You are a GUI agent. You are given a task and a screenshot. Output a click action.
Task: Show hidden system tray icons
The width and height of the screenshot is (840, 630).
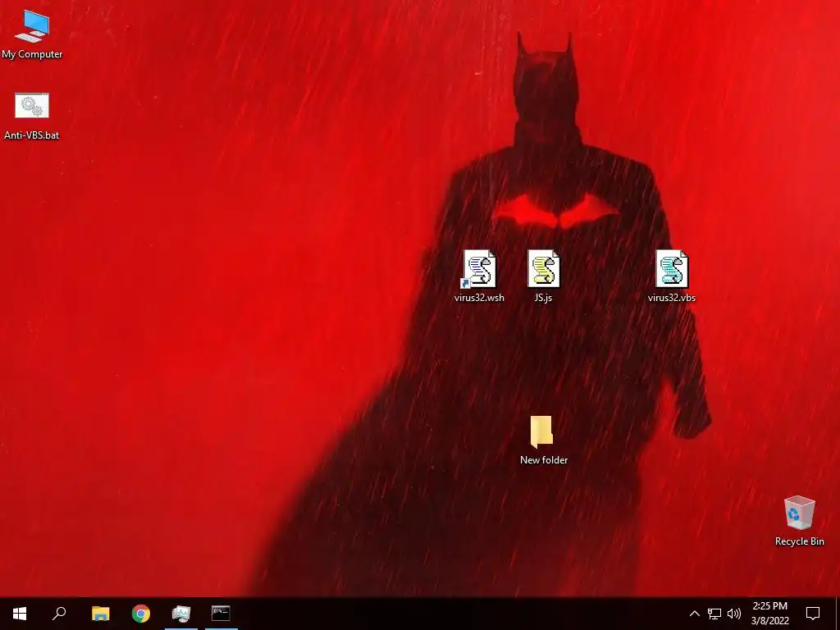pyautogui.click(x=694, y=614)
